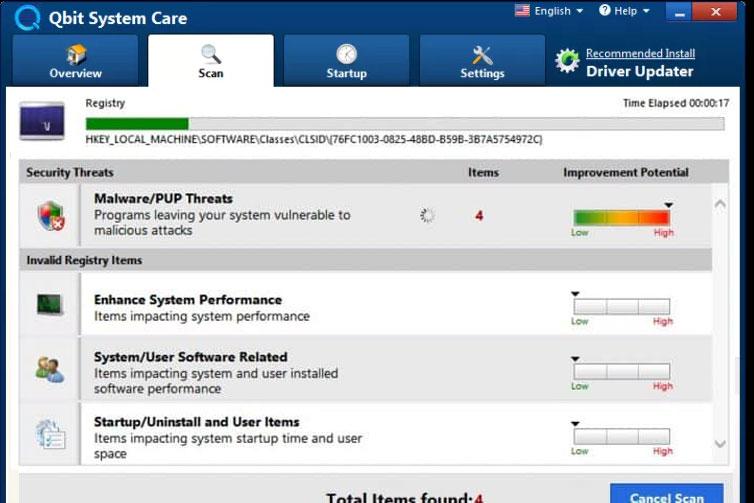The image size is (754, 503).
Task: Open the Startup tab
Action: click(346, 61)
